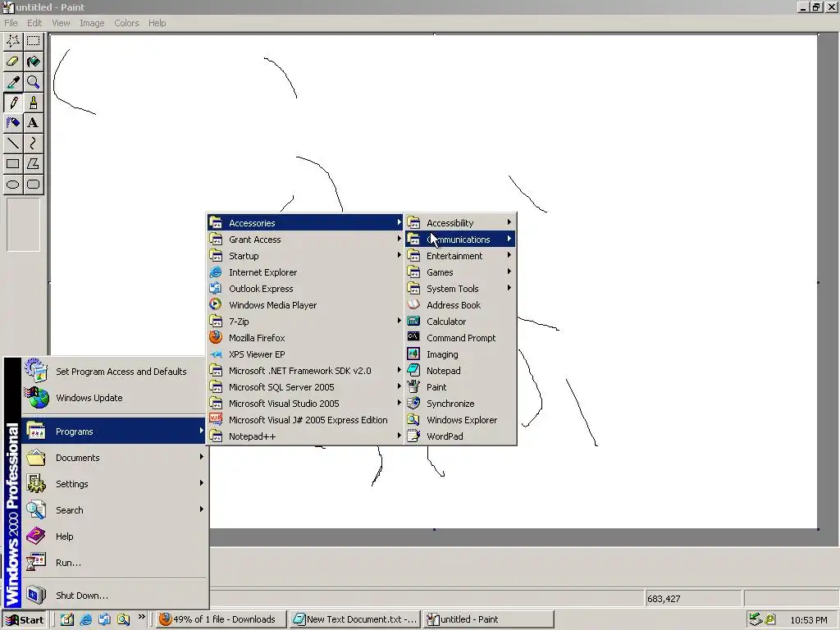Choose Shut Down from Start menu
Screen dimensions: 840x630
tap(114, 596)
